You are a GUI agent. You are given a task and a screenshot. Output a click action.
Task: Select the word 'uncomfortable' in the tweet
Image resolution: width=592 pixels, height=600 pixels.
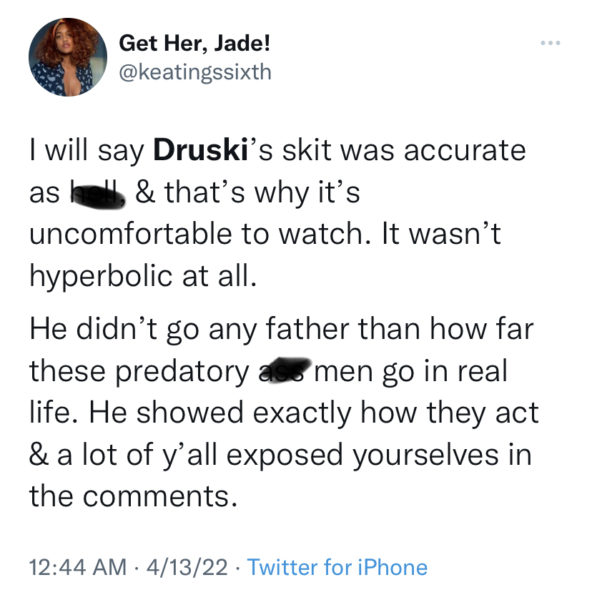pos(130,234)
